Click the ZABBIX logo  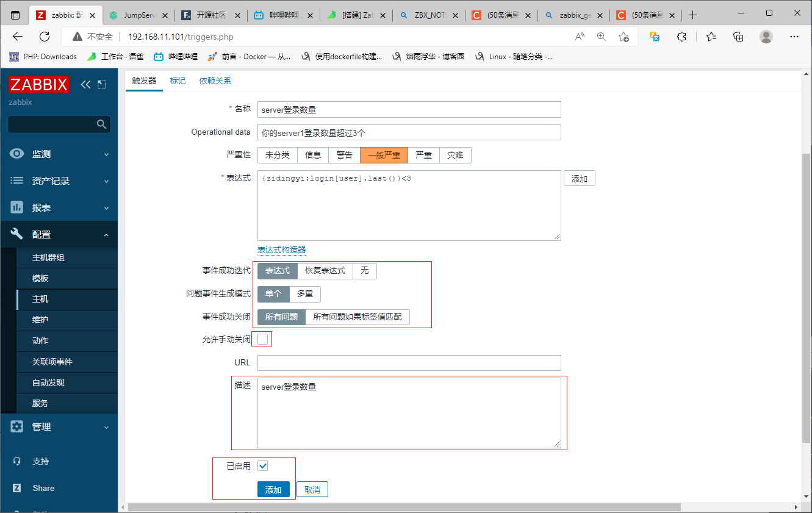[38, 85]
